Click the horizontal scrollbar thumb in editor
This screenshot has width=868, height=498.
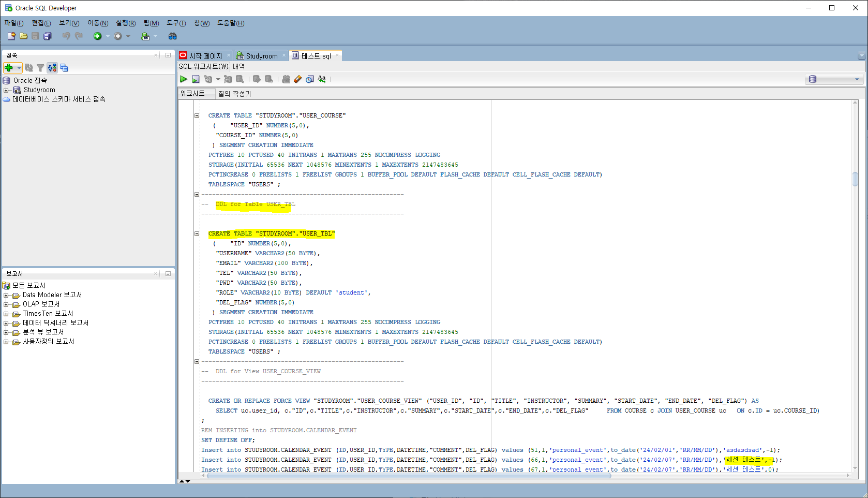(409, 475)
